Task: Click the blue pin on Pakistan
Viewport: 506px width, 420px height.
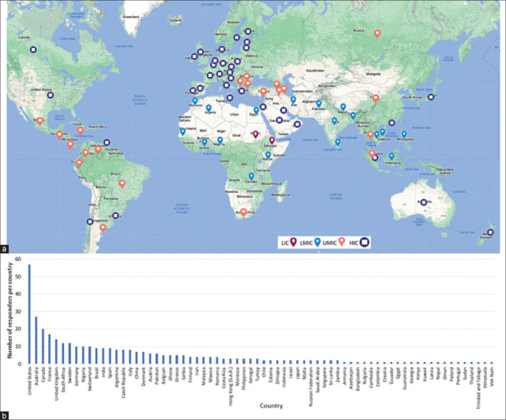Action: tap(319, 104)
